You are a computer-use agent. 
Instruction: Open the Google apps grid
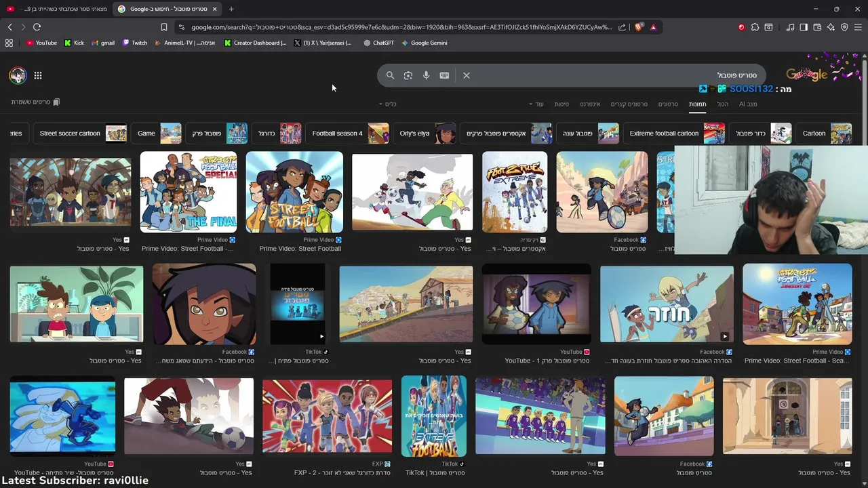pos(38,75)
